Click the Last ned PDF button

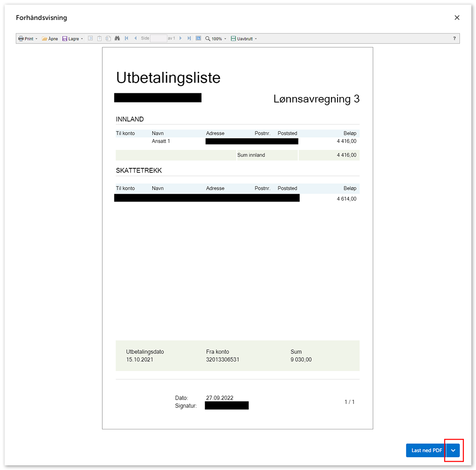(426, 450)
